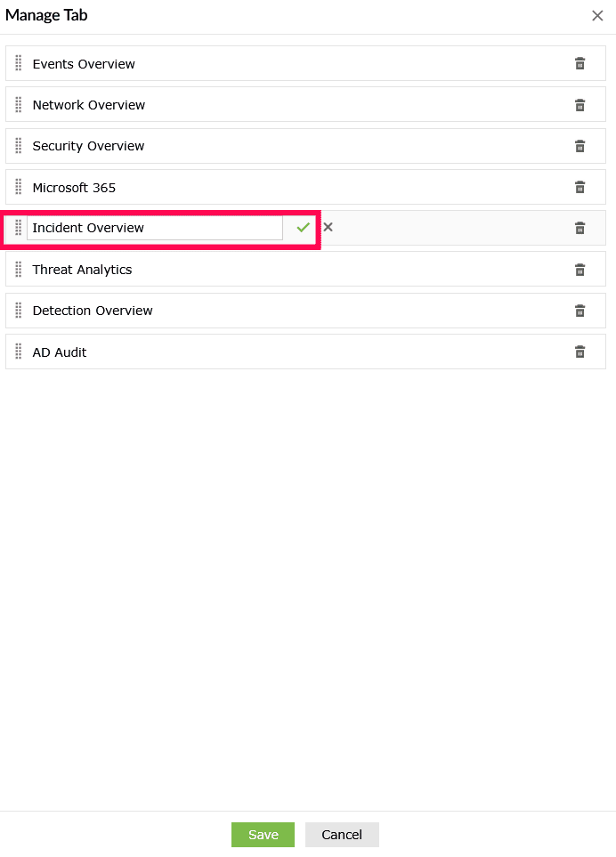Grab the drag handle for Microsoft 365
616x857 pixels.
[18, 187]
